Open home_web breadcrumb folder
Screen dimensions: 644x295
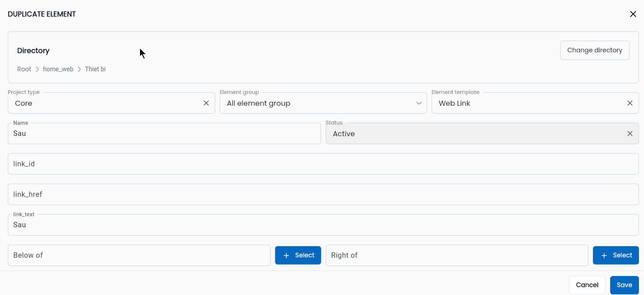(58, 69)
